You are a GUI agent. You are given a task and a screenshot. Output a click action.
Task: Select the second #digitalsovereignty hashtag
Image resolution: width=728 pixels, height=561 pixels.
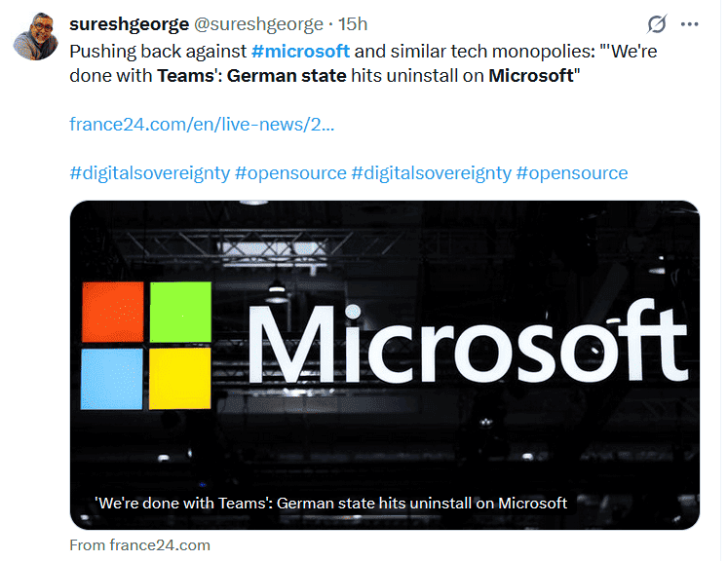[430, 172]
